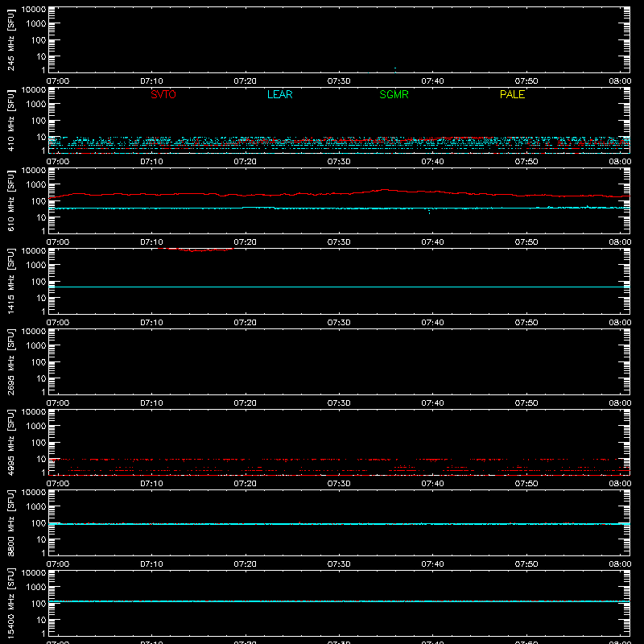
Task: Click 07:40 tick under the 8800 MHz panel
Action: 432,564
